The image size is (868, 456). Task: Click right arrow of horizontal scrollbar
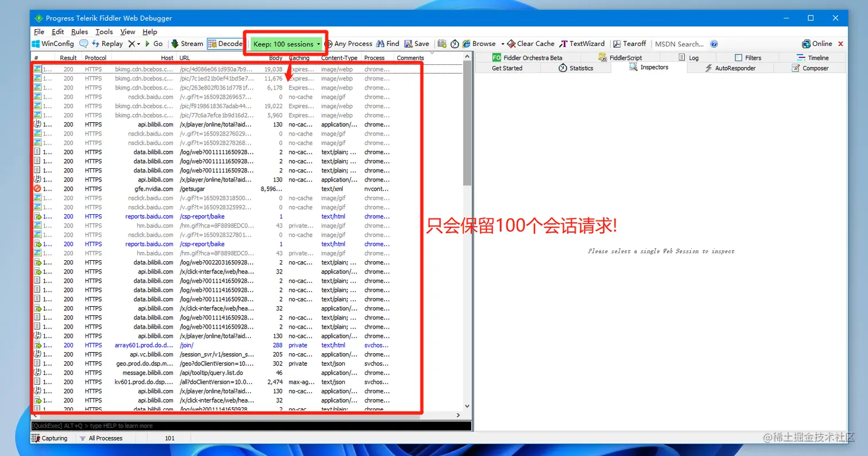[458, 415]
